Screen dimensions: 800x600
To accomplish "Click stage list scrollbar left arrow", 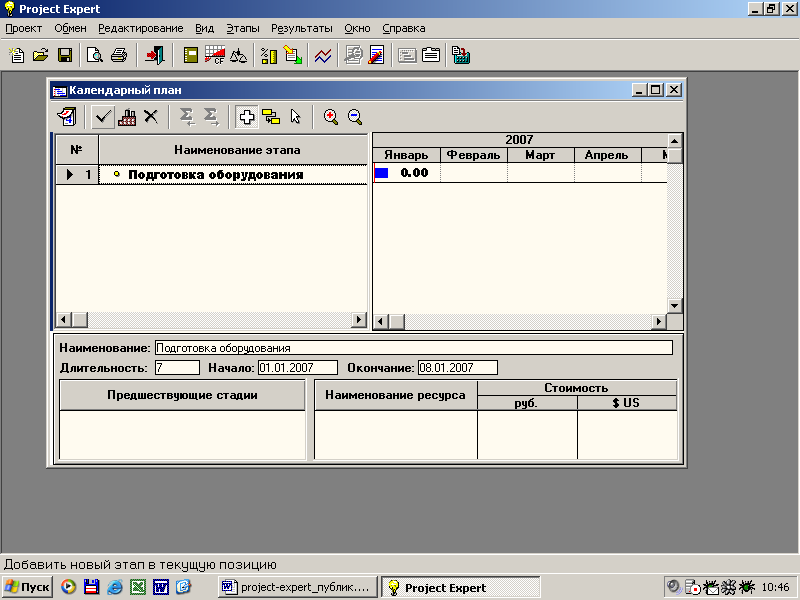I will tap(63, 320).
